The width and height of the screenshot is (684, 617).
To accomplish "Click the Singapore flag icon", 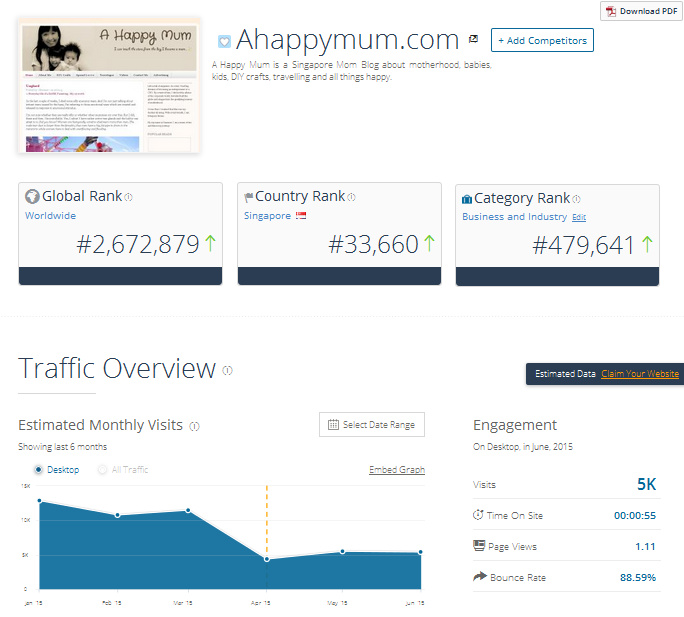I will click(x=301, y=216).
